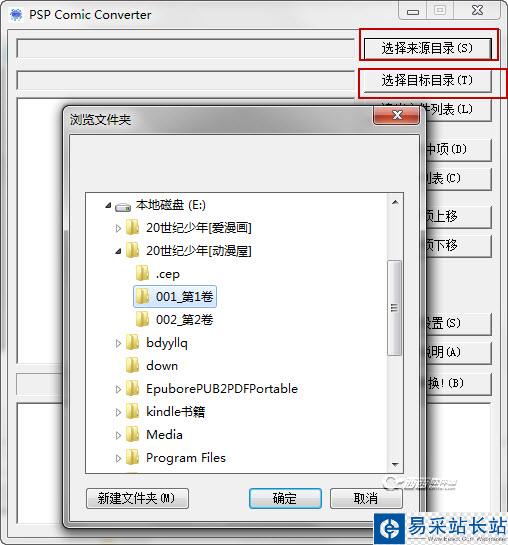
Task: Expand the EpuborePUB2PDFPortable folder
Action: coord(118,389)
